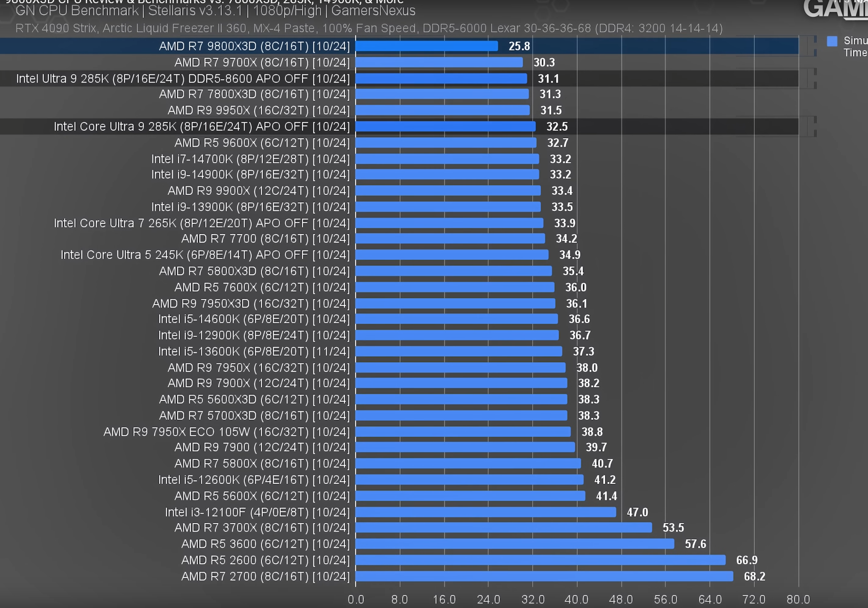This screenshot has width=868, height=608.
Task: Select the 30.3 value beside the 9700X bar
Action: pos(544,62)
